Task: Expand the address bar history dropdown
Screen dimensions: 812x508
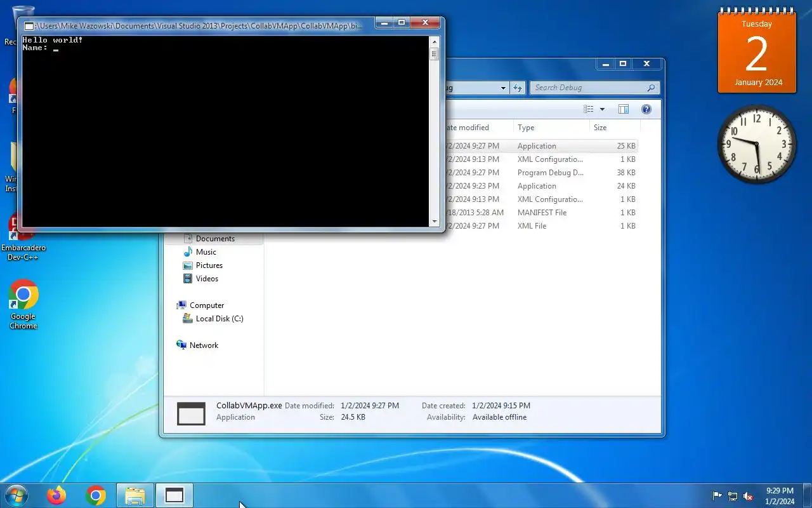Action: tap(503, 88)
